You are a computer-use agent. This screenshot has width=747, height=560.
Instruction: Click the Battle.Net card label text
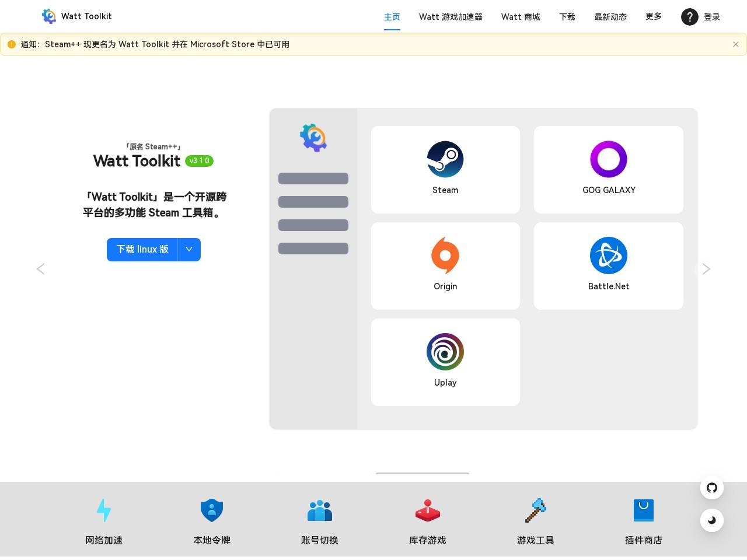(609, 286)
